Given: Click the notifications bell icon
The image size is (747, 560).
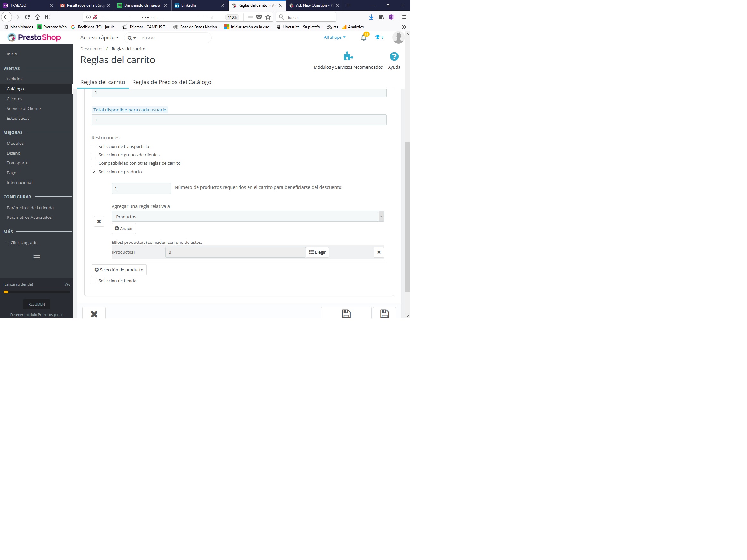Looking at the screenshot, I should (x=363, y=38).
